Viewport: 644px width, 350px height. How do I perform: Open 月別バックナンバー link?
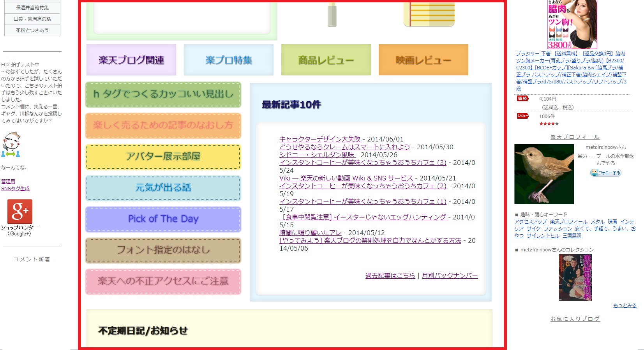(x=450, y=276)
